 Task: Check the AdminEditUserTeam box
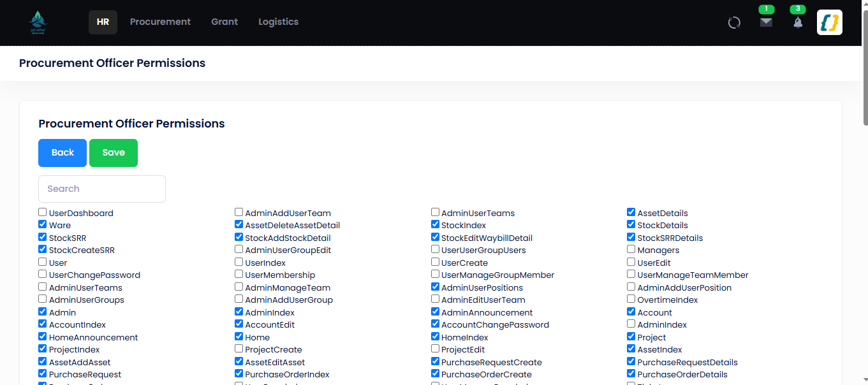(x=436, y=299)
